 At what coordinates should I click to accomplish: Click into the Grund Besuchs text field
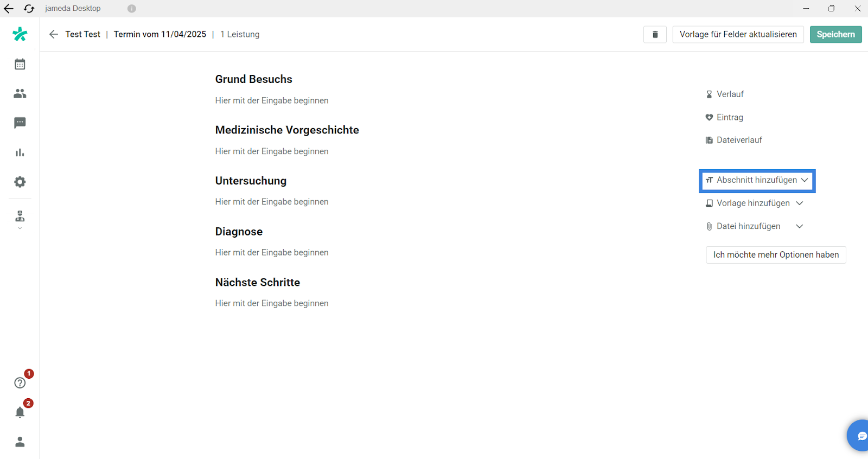coord(272,100)
